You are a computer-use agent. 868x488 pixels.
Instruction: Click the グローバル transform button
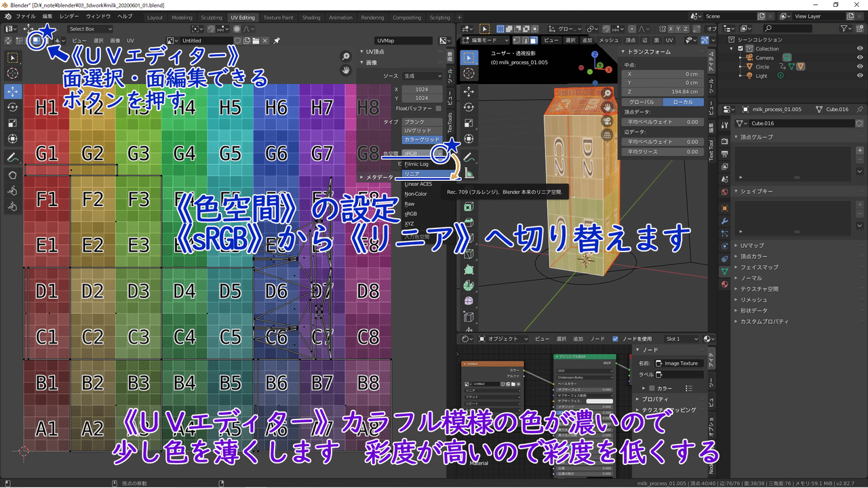click(642, 102)
